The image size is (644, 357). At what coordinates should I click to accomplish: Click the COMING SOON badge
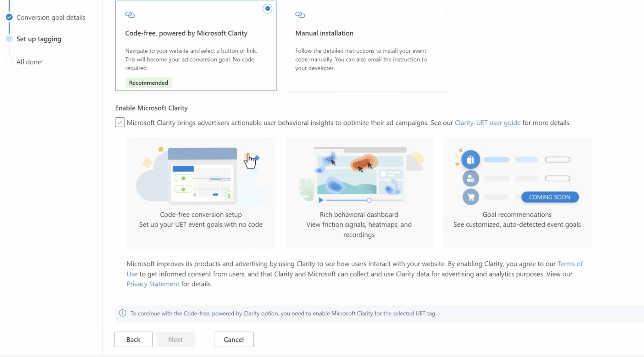tap(550, 197)
